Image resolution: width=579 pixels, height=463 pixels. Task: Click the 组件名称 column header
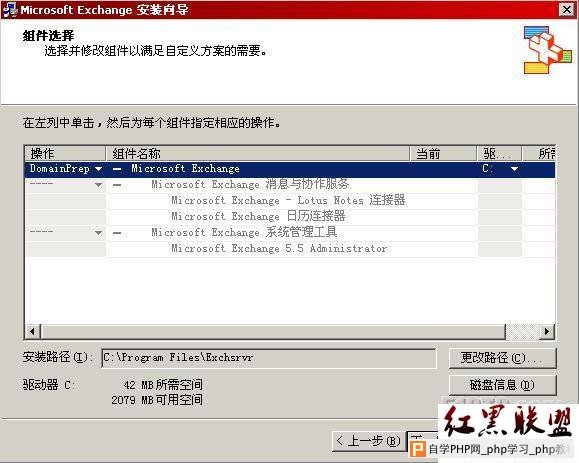click(x=258, y=154)
